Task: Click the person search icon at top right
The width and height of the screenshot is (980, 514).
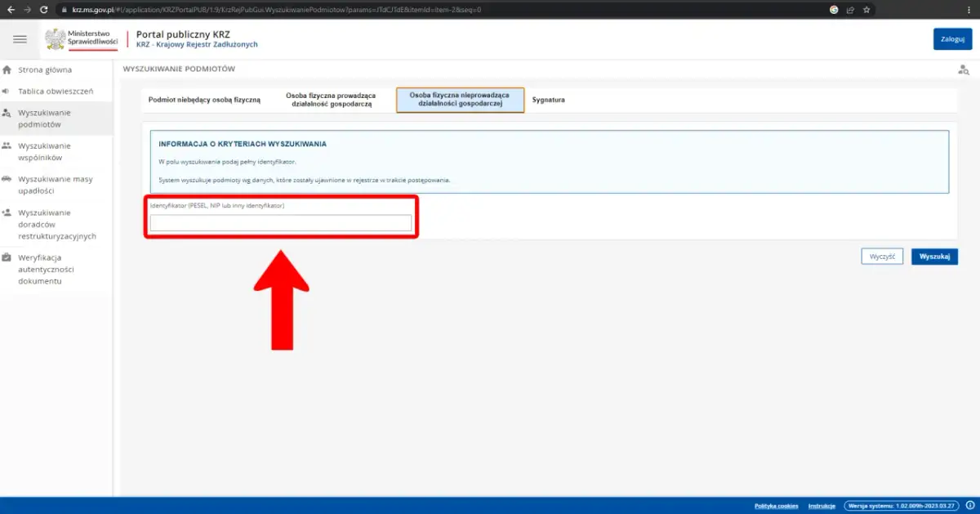Action: 963,70
